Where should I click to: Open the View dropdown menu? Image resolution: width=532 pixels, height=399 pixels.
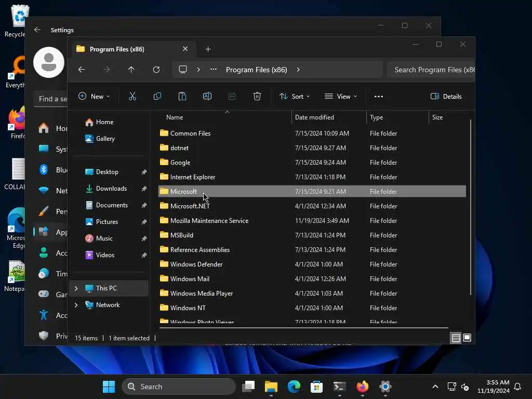pyautogui.click(x=341, y=96)
